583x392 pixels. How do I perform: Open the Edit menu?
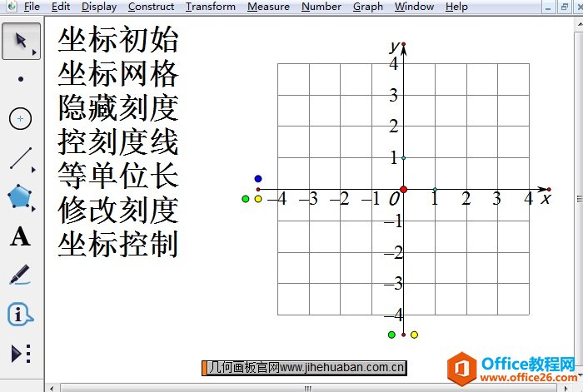[61, 7]
